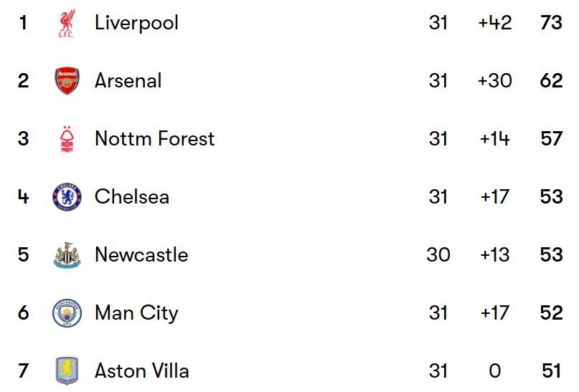This screenshot has height=392, width=579.
Task: Click the Newcastle club crest
Action: tap(67, 255)
